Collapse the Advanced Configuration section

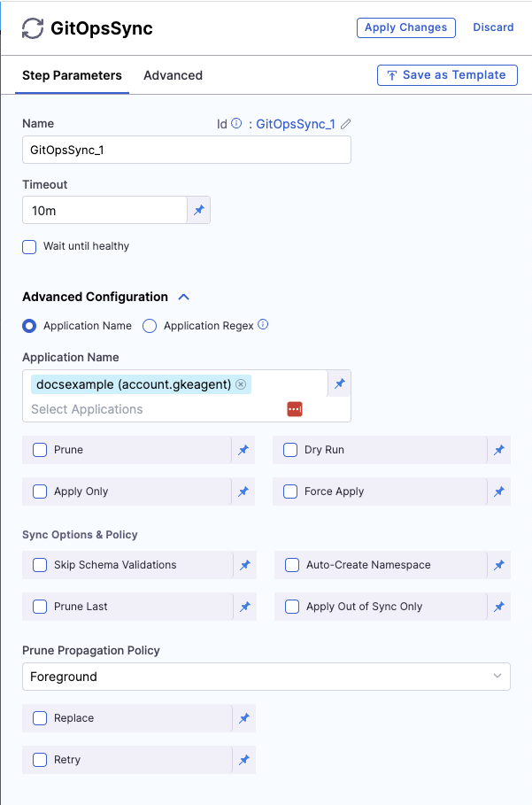coord(184,298)
